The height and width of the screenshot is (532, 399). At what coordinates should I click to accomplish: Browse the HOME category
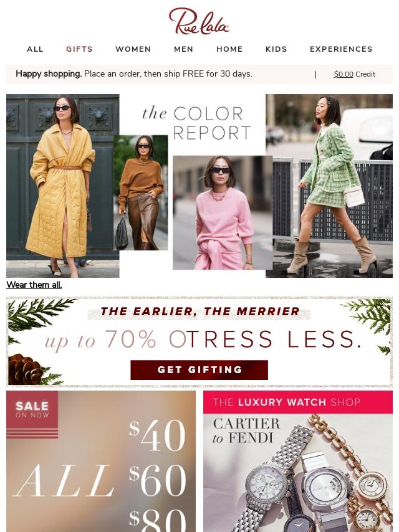click(229, 49)
